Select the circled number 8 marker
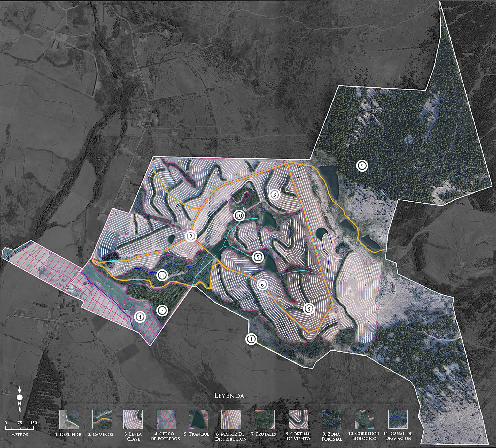The height and width of the screenshot is (448, 496). point(309,309)
